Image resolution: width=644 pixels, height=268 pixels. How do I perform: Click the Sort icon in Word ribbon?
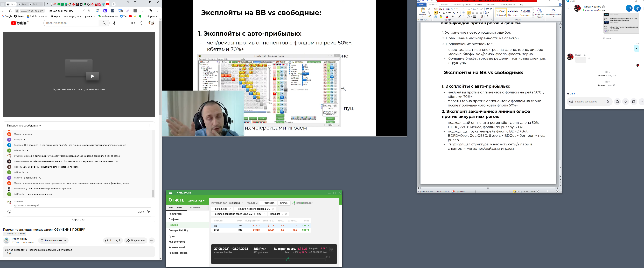(482, 17)
